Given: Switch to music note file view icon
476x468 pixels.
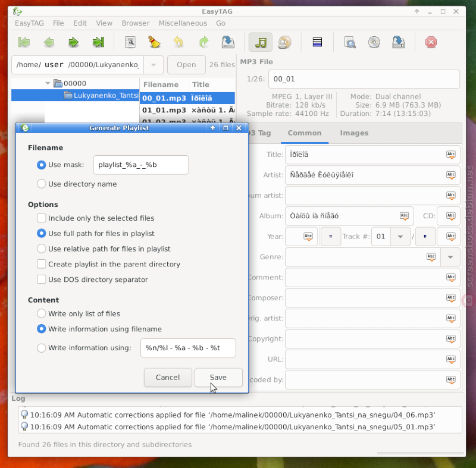Looking at the screenshot, I should point(261,42).
